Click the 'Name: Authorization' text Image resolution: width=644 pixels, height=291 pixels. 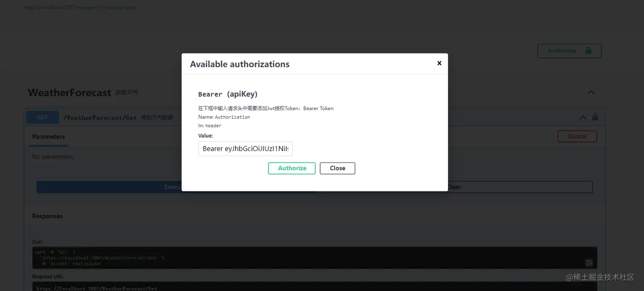tap(224, 117)
